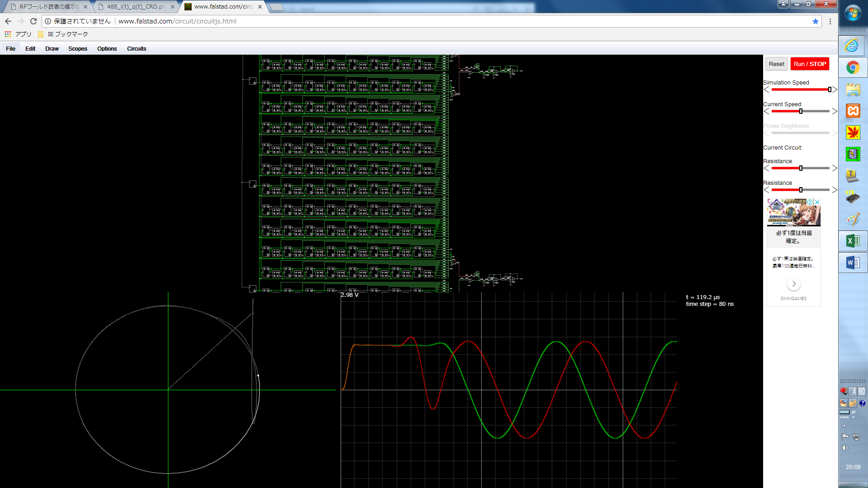Switch to Chrome in the taskbar
This screenshot has width=868, height=488.
click(x=853, y=68)
